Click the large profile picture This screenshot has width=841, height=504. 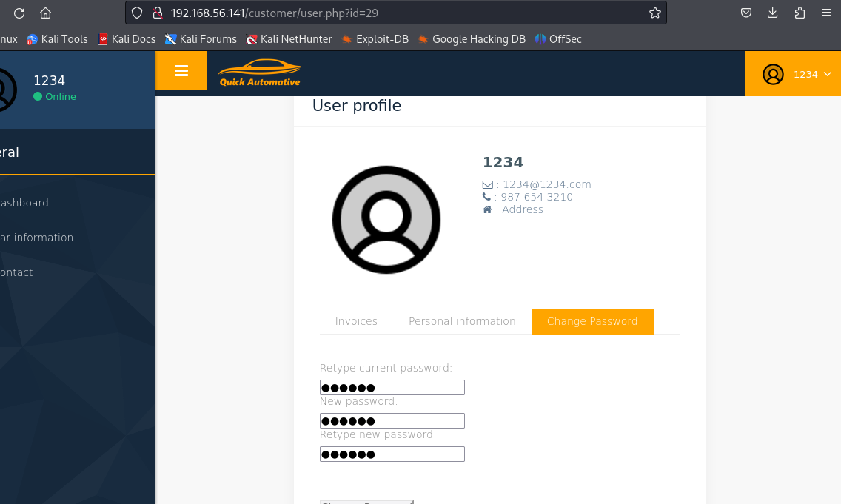(x=386, y=220)
